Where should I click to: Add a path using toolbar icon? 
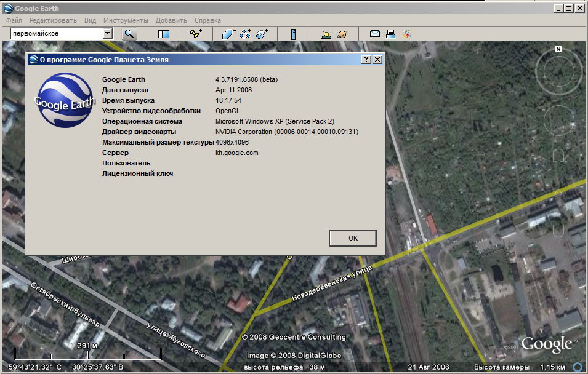click(246, 34)
